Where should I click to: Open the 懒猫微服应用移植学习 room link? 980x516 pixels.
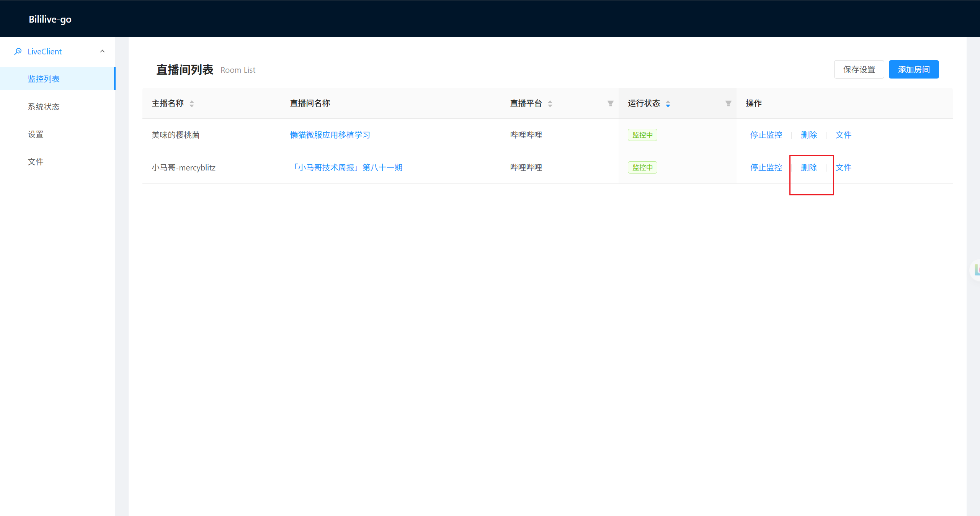tap(330, 135)
